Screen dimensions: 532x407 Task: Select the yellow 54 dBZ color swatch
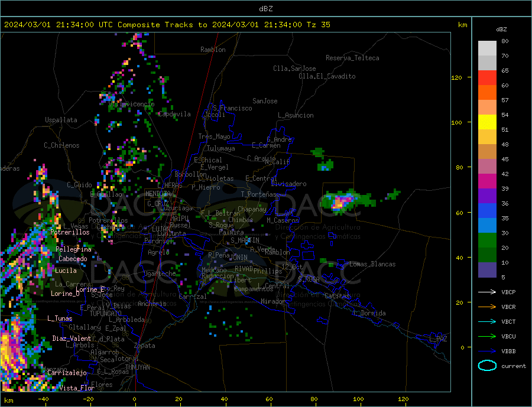pos(487,122)
